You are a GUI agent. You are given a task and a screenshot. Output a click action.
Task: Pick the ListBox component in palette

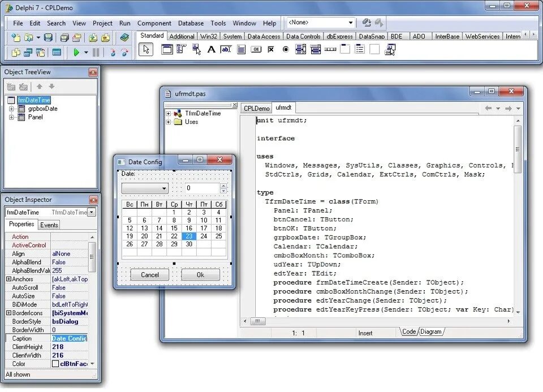300,50
